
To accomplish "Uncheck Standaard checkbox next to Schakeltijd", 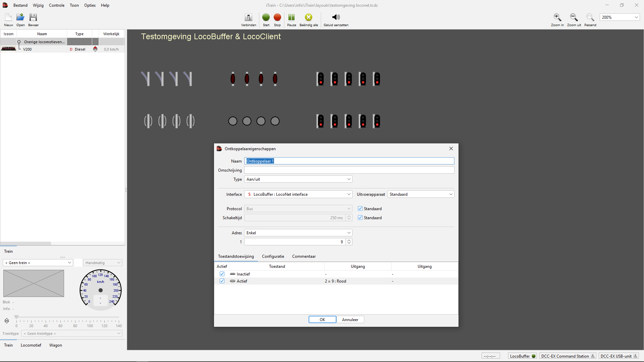I will (360, 218).
